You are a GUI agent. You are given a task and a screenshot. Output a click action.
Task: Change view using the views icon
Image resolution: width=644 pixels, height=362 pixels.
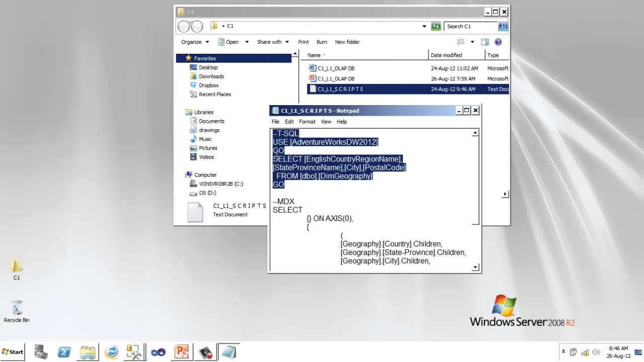(461, 42)
